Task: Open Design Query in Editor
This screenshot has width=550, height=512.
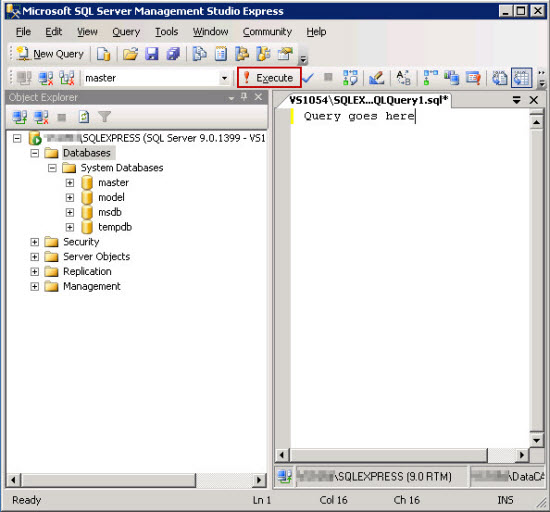Action: tap(376, 78)
